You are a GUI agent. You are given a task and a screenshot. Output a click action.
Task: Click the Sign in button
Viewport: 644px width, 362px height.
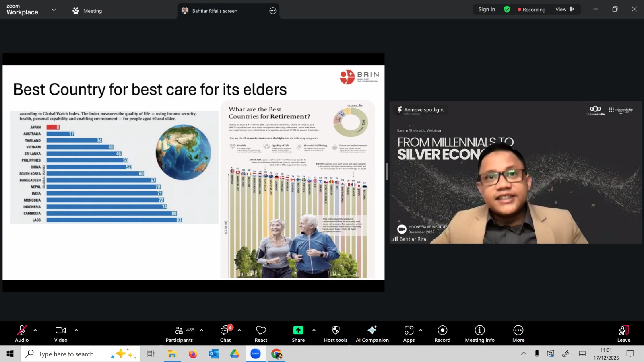pyautogui.click(x=487, y=10)
